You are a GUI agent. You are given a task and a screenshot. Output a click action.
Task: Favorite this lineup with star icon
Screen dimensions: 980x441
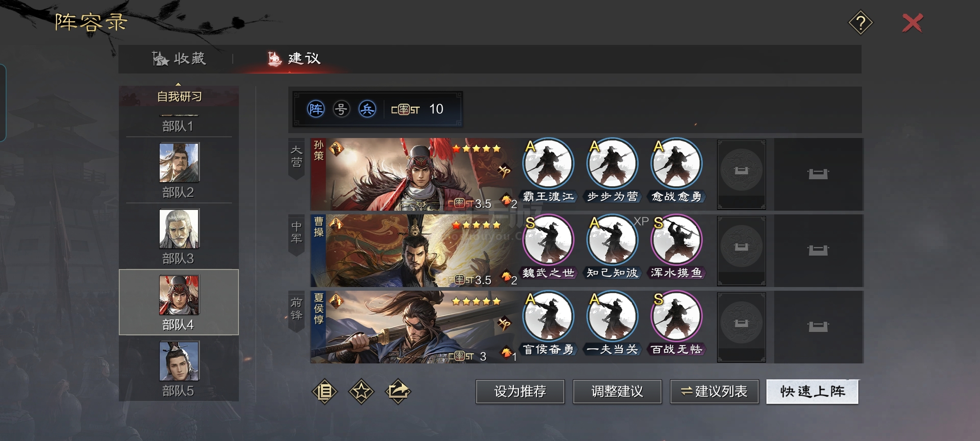click(x=361, y=392)
